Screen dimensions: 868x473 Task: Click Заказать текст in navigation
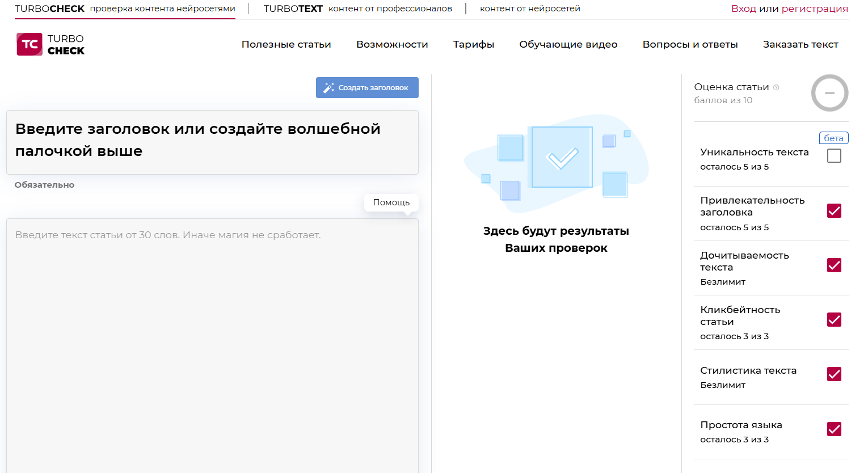(x=800, y=44)
